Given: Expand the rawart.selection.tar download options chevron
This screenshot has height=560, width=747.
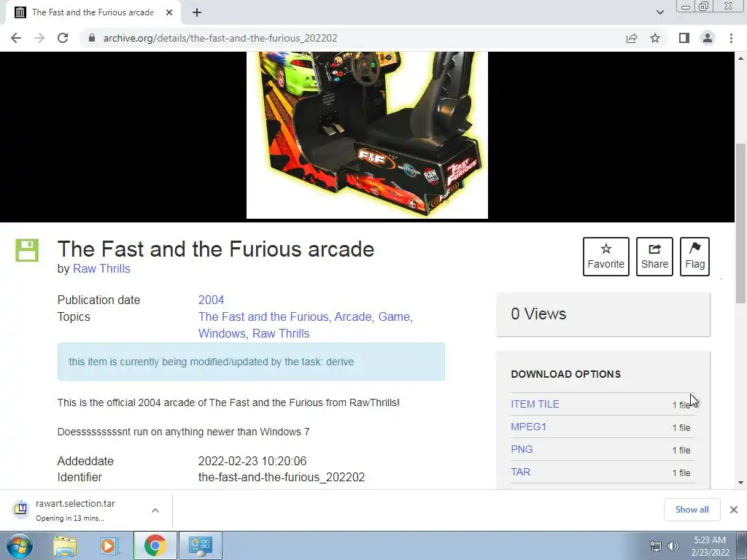Looking at the screenshot, I should click(x=155, y=510).
